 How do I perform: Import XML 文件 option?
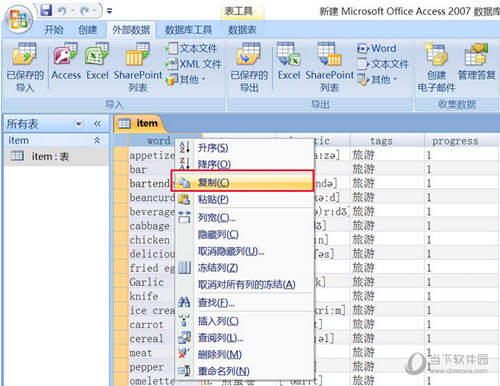[x=193, y=64]
